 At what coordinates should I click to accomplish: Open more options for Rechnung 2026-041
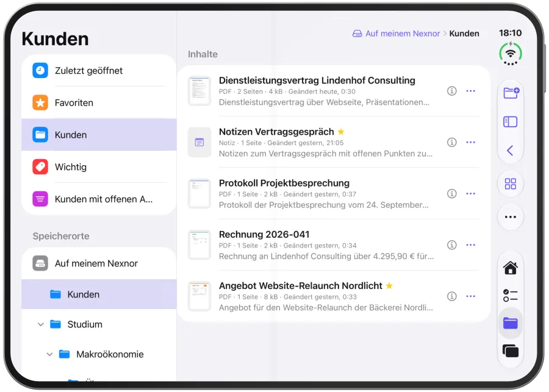(x=470, y=244)
